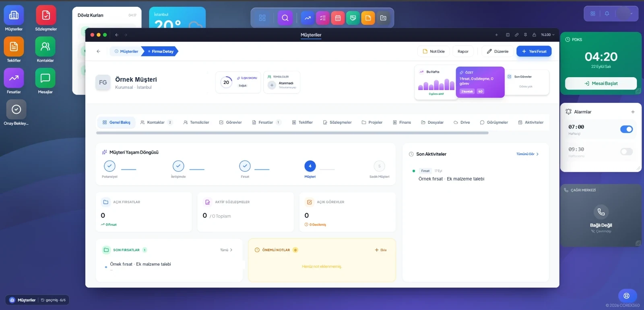This screenshot has width=644, height=310.
Task: Open the Sözleşmeler desktop app icon
Action: pyautogui.click(x=46, y=15)
